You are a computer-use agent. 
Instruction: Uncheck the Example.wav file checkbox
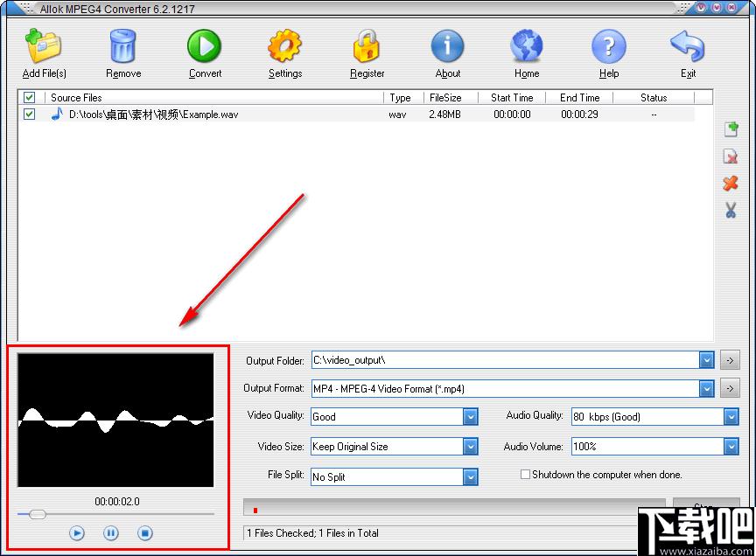coord(29,115)
